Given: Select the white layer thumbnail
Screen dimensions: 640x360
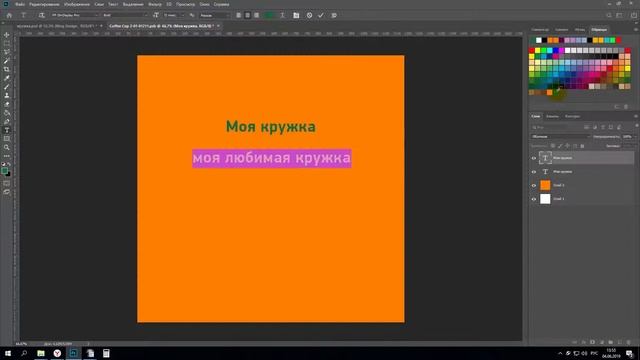Looking at the screenshot, I should pyautogui.click(x=545, y=199).
